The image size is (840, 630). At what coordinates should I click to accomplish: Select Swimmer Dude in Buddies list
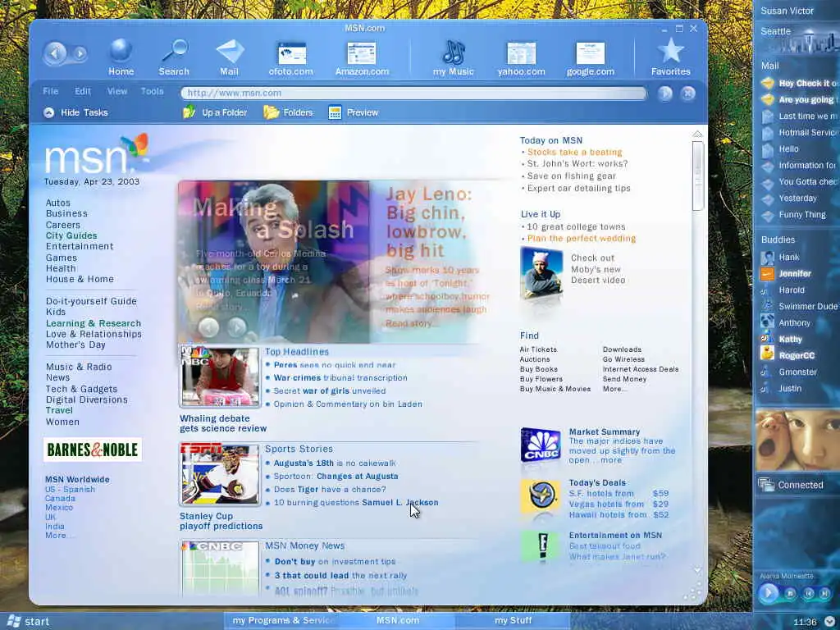click(798, 307)
